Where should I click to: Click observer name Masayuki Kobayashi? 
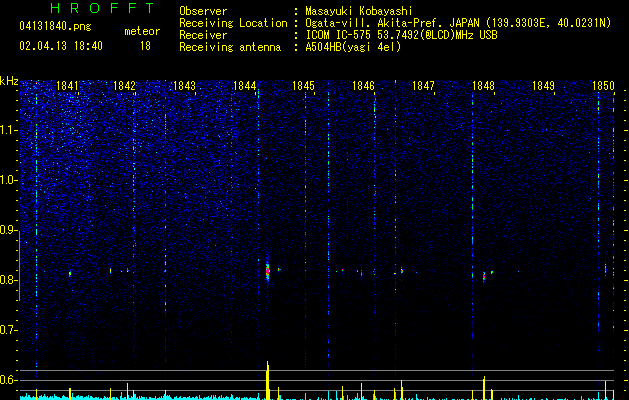(x=359, y=11)
